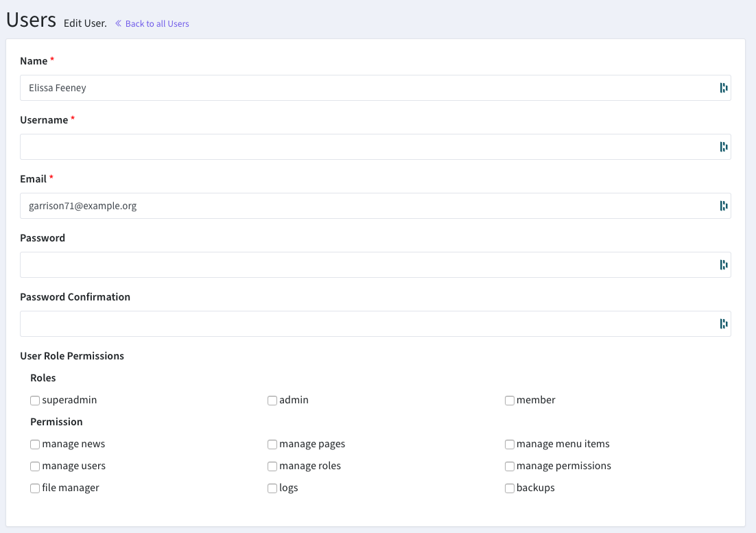This screenshot has height=533, width=756.
Task: Enable the file manager permission
Action: [x=35, y=488]
